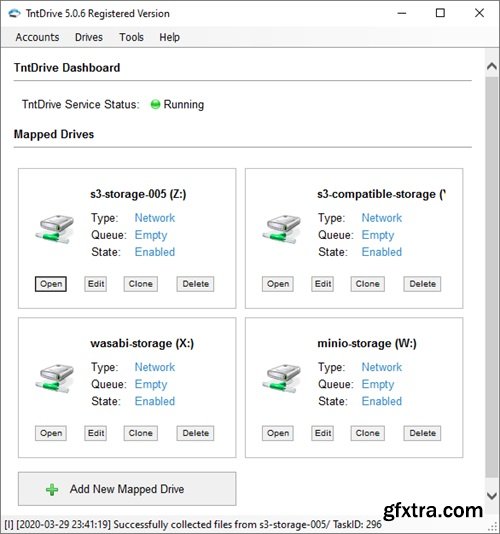Click Empty queue link for s3-storage-005
Viewport: 500px width, 534px height.
pos(151,235)
